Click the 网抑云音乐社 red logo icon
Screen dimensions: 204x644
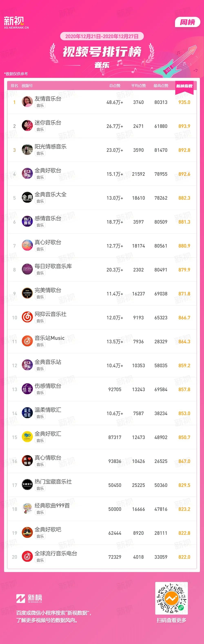tap(27, 317)
